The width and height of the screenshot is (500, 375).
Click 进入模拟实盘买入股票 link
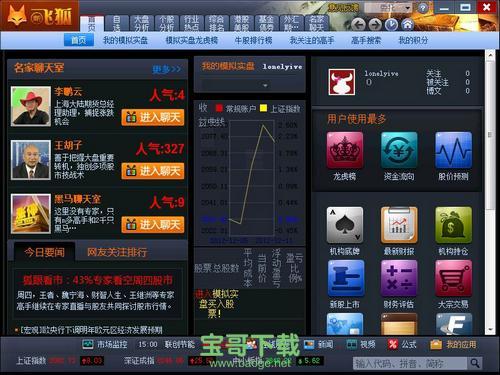click(217, 304)
